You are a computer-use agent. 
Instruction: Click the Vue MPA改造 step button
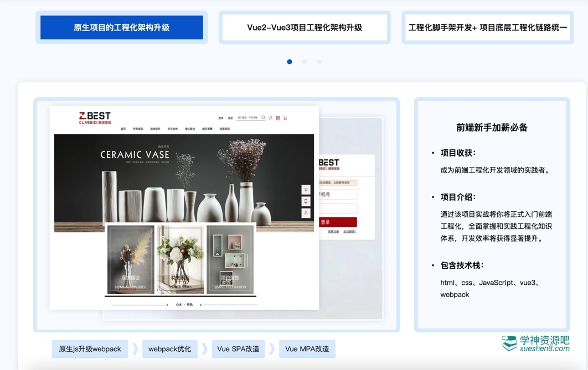pos(307,349)
